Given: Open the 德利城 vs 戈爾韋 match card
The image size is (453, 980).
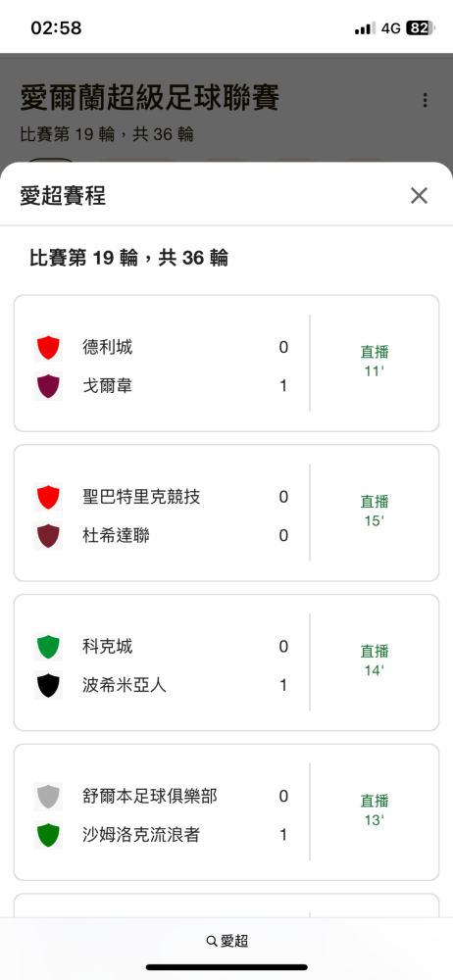Looking at the screenshot, I should (x=226, y=364).
